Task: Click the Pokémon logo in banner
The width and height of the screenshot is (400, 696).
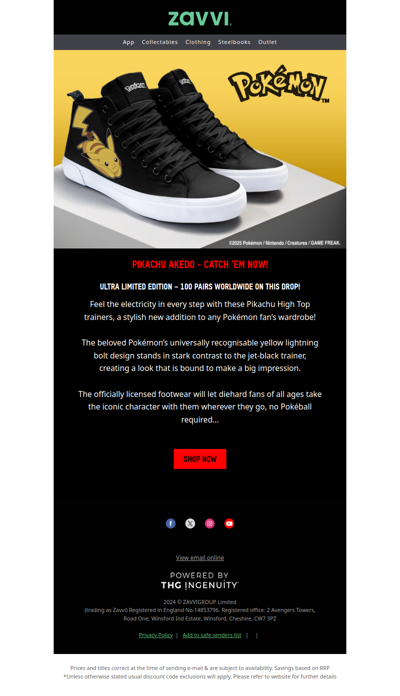Action: click(278, 84)
